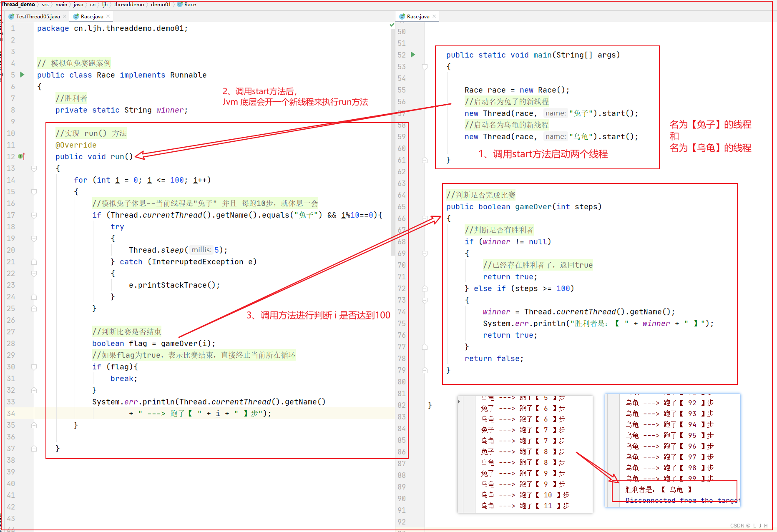Click fold end marker at line 35

click(x=34, y=425)
